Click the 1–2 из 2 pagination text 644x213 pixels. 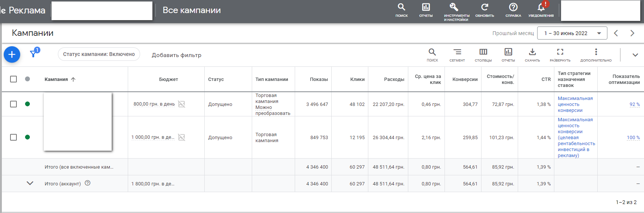pos(626,202)
